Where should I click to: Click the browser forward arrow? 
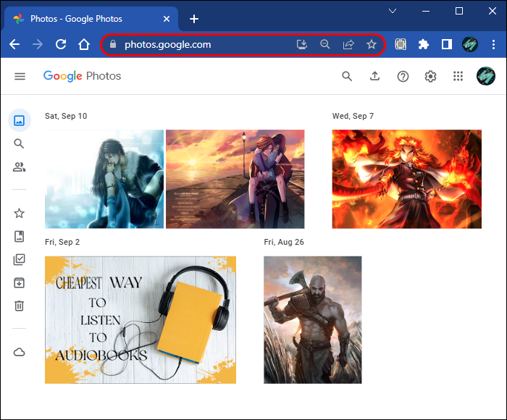[38, 44]
